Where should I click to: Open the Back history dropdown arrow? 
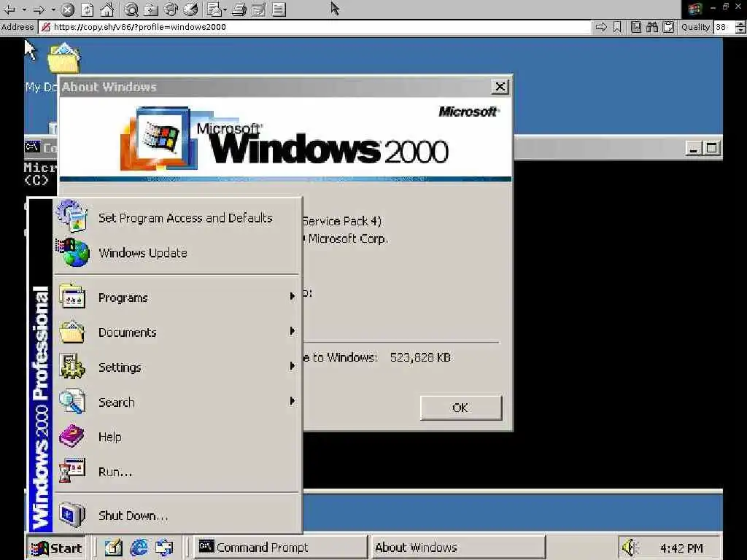[23, 9]
